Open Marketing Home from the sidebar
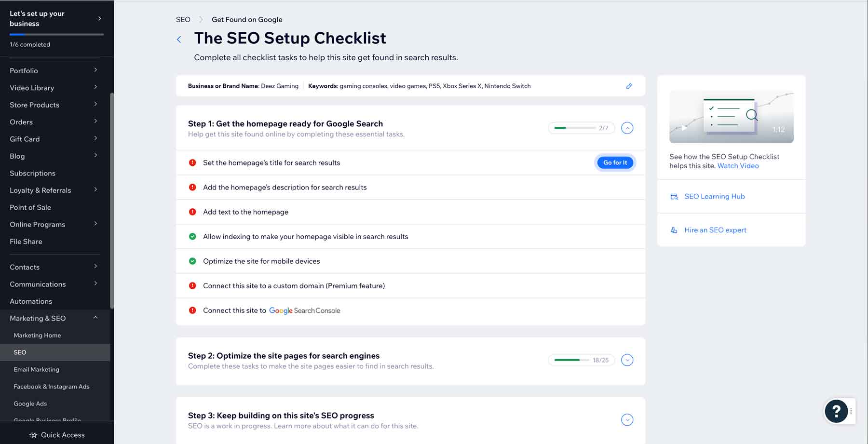Screen dimensions: 868x444 coord(37,335)
